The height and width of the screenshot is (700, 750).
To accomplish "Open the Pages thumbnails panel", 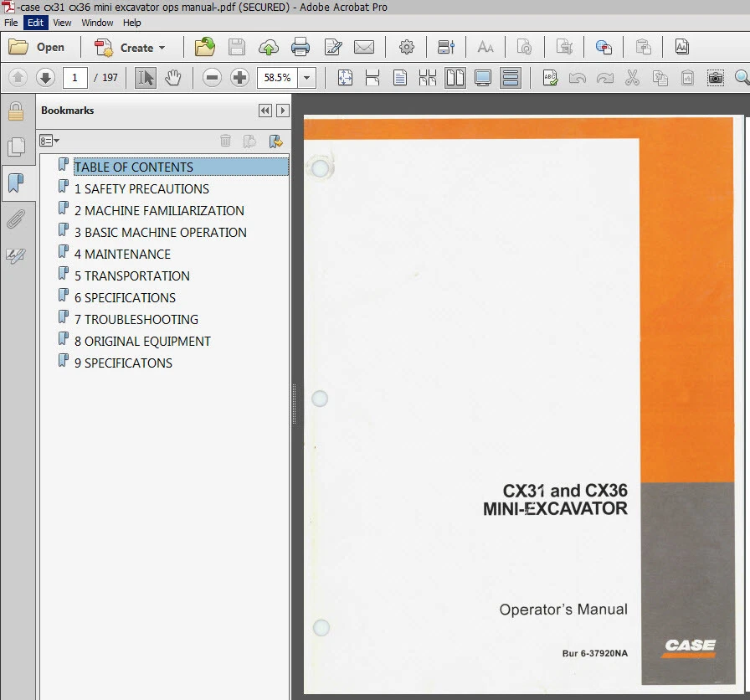I will (x=18, y=146).
